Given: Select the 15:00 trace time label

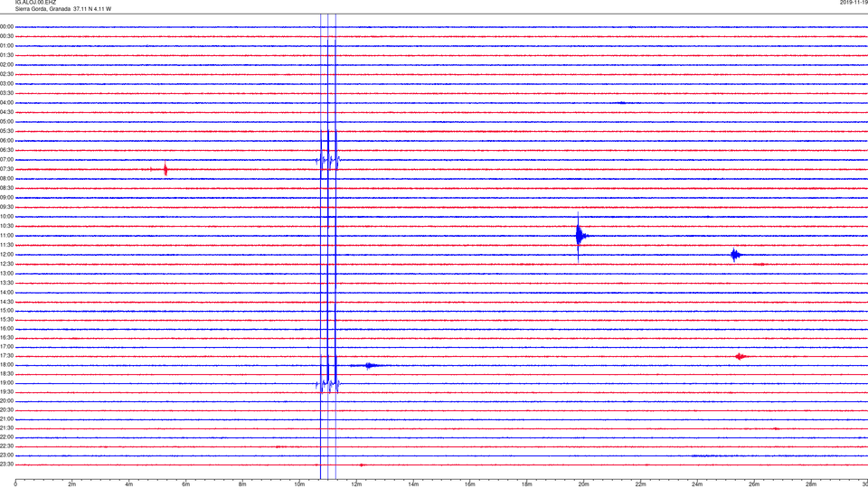Looking at the screenshot, I should tap(6, 310).
